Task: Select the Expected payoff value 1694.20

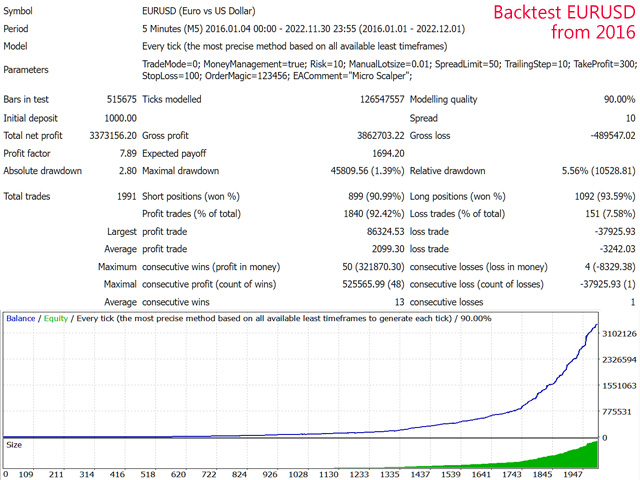Action: pyautogui.click(x=388, y=153)
